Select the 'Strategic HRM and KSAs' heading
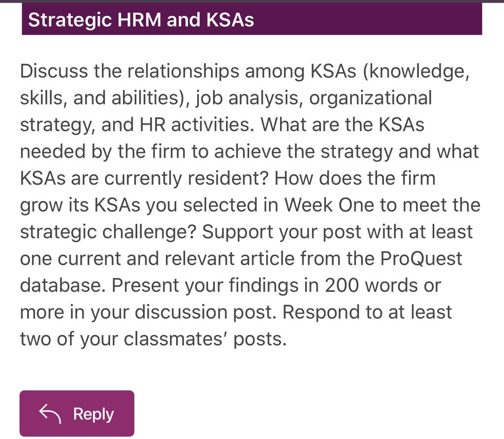The height and width of the screenshot is (439, 504). tap(141, 20)
